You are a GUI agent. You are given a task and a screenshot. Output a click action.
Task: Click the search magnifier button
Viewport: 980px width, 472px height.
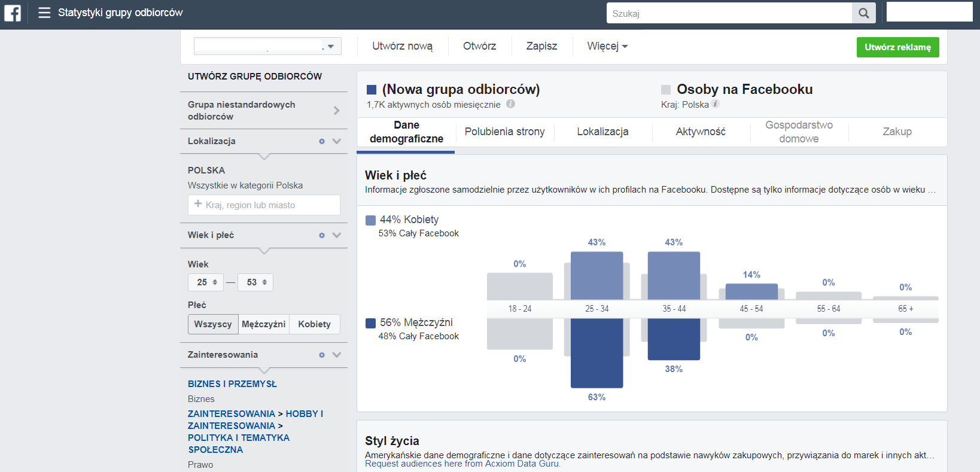pos(864,13)
